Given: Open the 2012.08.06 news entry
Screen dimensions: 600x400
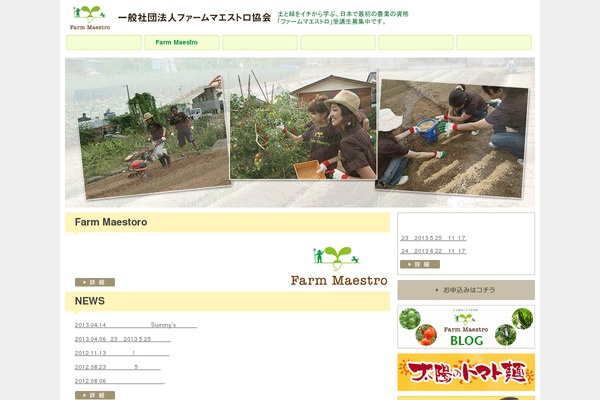Looking at the screenshot, I should point(119,381).
